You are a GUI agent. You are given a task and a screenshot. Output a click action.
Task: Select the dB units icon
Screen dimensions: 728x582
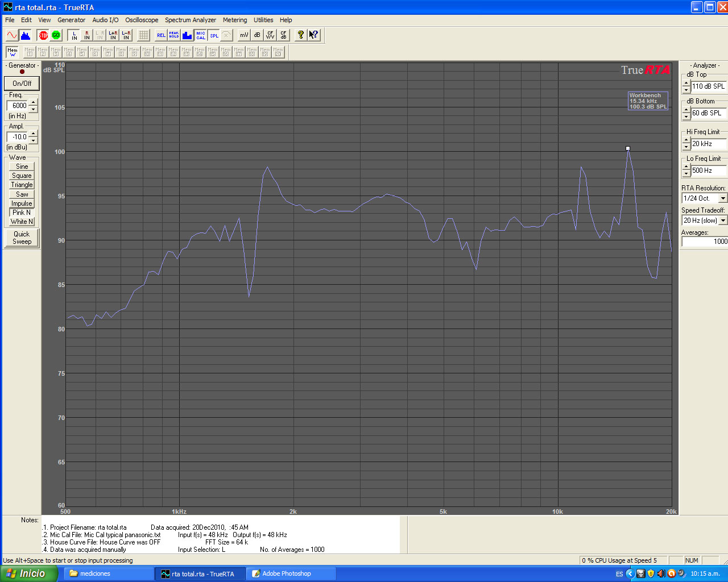click(257, 35)
